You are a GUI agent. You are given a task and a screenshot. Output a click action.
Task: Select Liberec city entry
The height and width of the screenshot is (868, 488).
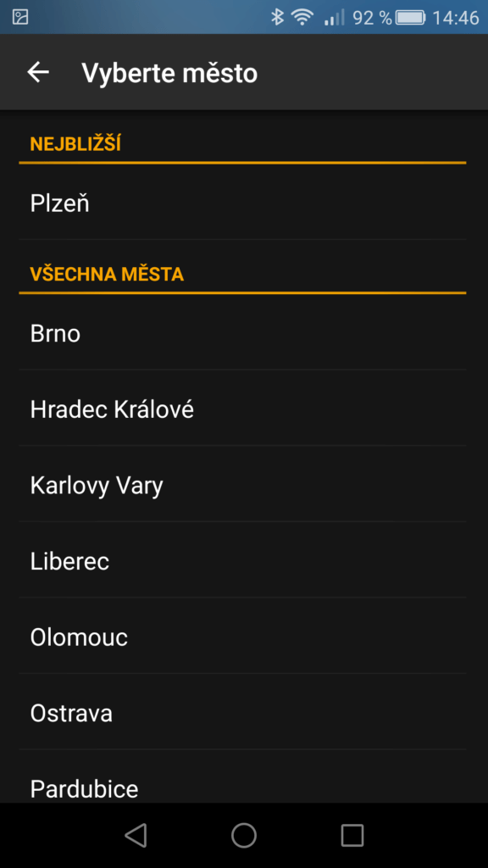(x=242, y=560)
